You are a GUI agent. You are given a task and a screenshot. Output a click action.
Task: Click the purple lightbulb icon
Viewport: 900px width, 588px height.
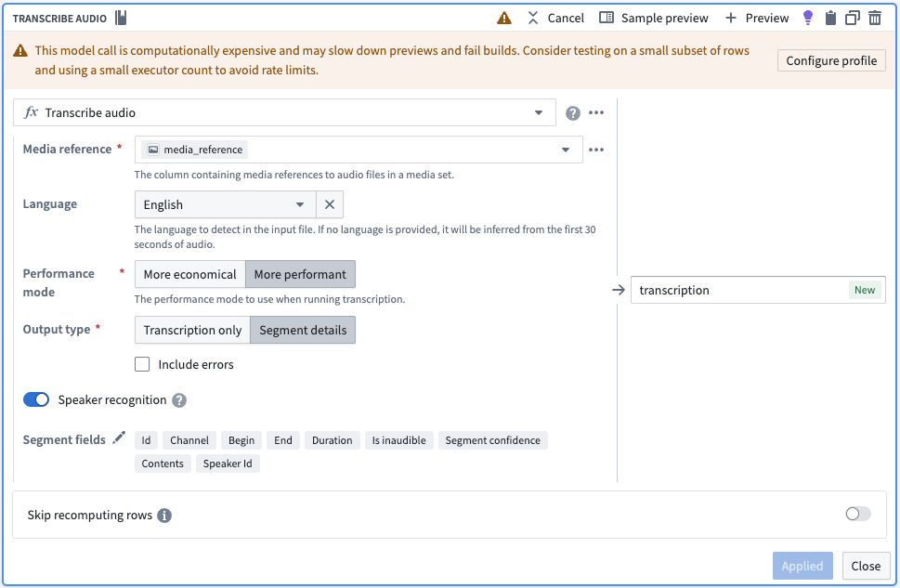[808, 18]
